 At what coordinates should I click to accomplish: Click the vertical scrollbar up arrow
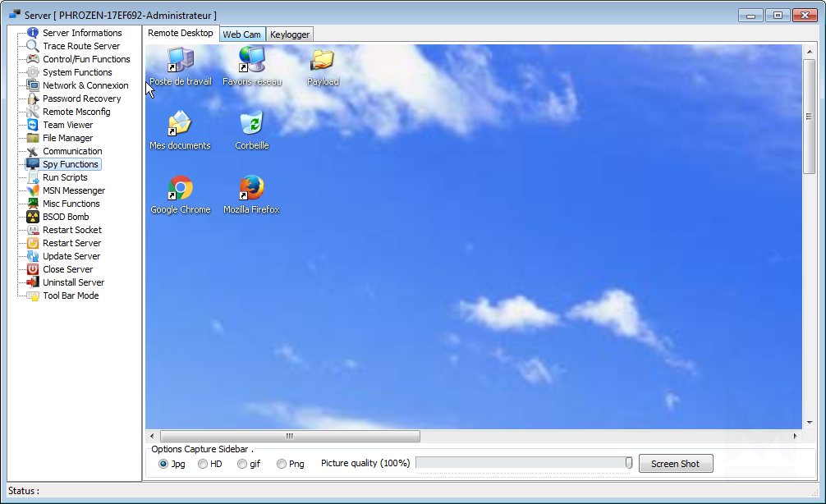point(809,52)
